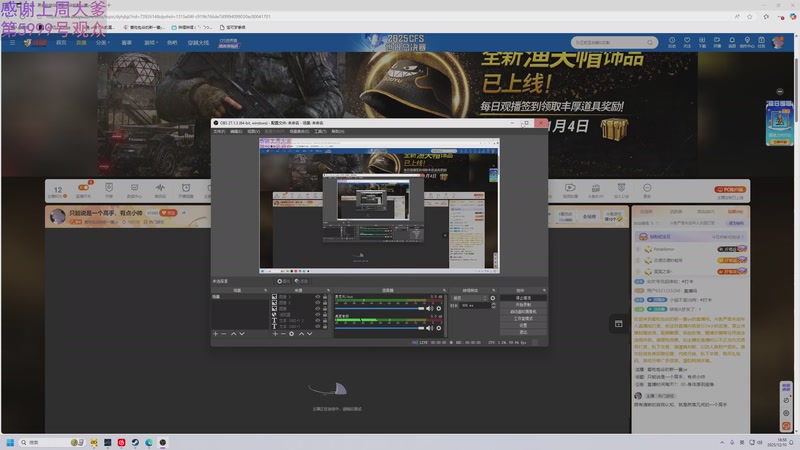This screenshot has height=450, width=800.
Task: Remove selected source with the minus icon in OBS Sources panel
Action: [283, 334]
